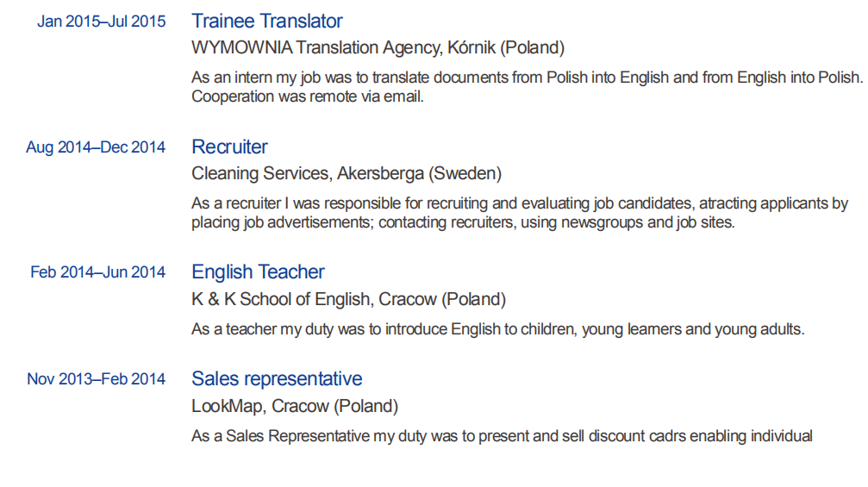
Task: Click the "Jan 2015–Jul 2015" date range
Action: (102, 22)
